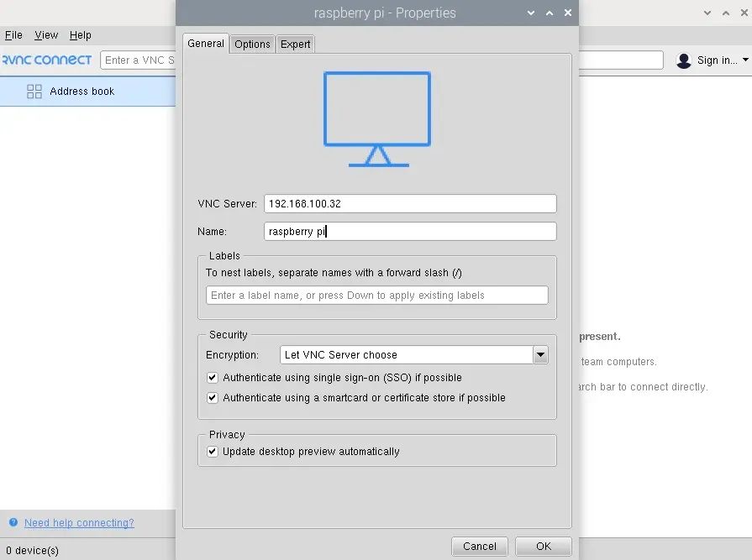This screenshot has height=560, width=752.
Task: Click the VNC Connect logo
Action: (46, 60)
